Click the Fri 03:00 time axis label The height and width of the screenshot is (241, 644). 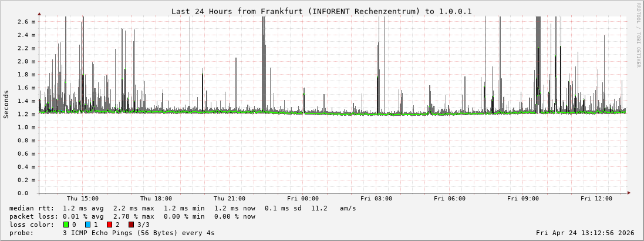(x=376, y=199)
